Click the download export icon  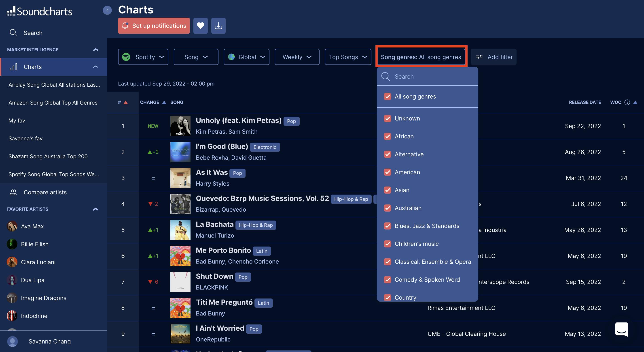(218, 26)
